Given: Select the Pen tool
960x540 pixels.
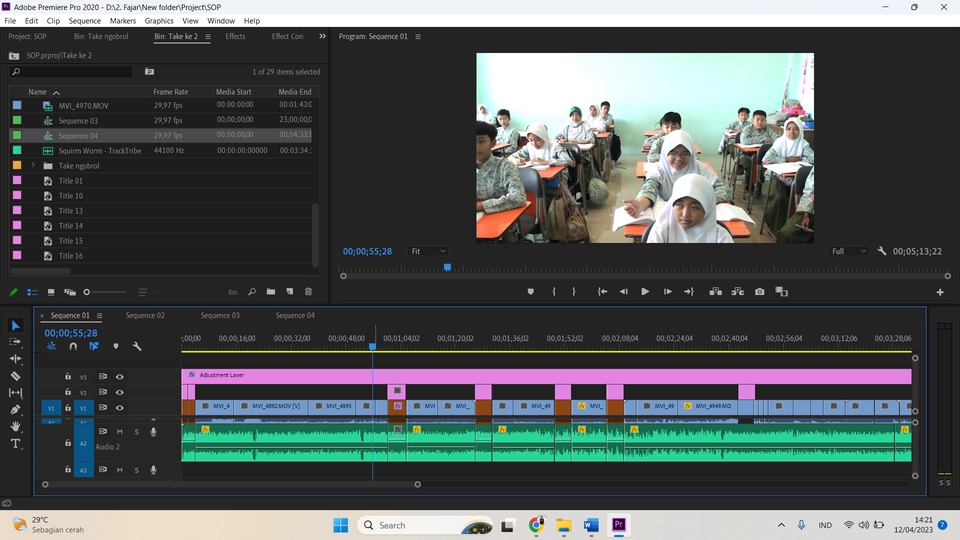Looking at the screenshot, I should point(16,410).
